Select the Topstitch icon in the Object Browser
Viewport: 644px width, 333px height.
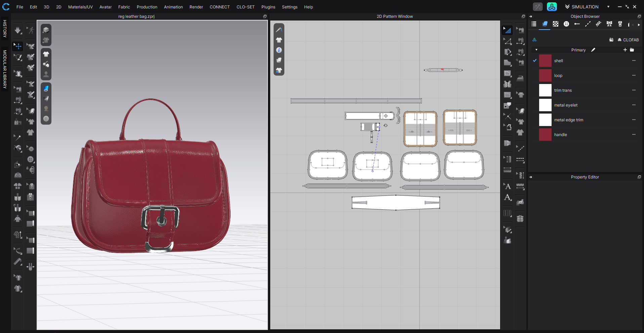[588, 24]
